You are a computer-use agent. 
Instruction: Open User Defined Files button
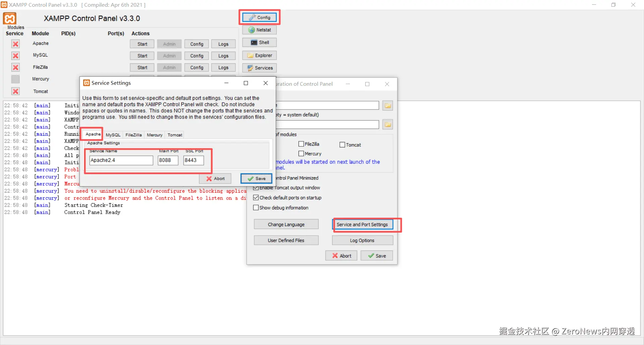[x=286, y=240]
